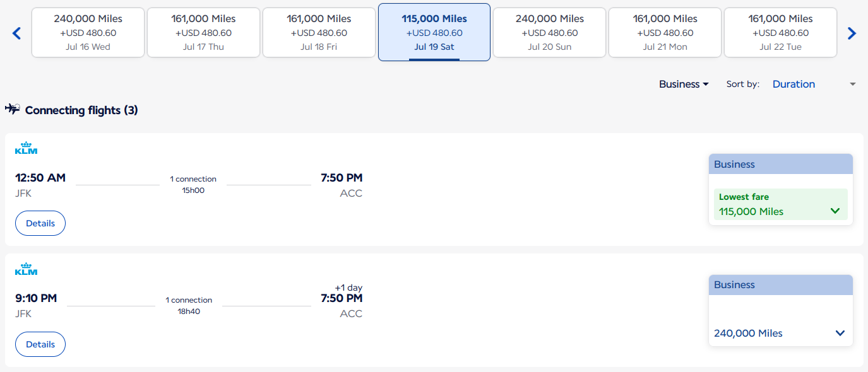868x372 pixels.
Task: Pick the Jul 21 Mon date tab
Action: (x=665, y=33)
